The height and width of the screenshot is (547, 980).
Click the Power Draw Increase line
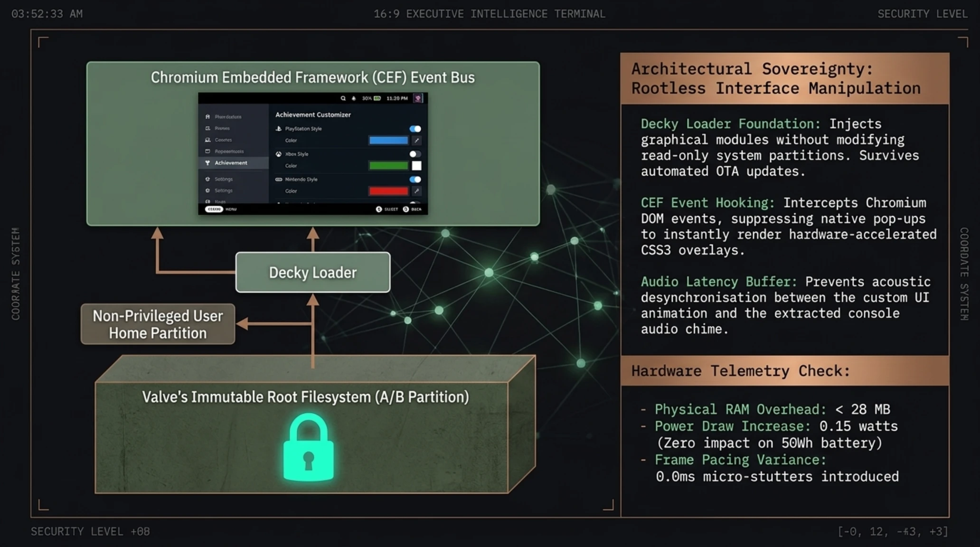pyautogui.click(x=769, y=426)
